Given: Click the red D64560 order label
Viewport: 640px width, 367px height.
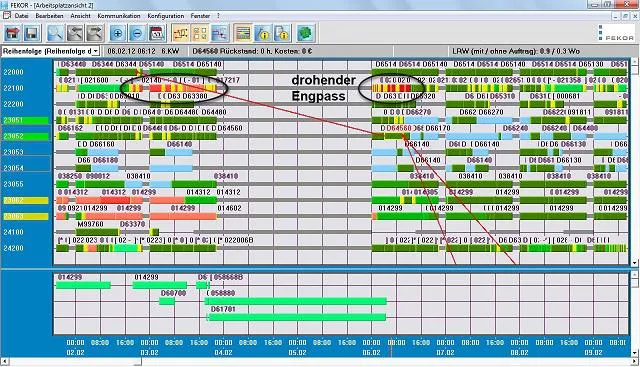Looking at the screenshot, I should click(399, 128).
